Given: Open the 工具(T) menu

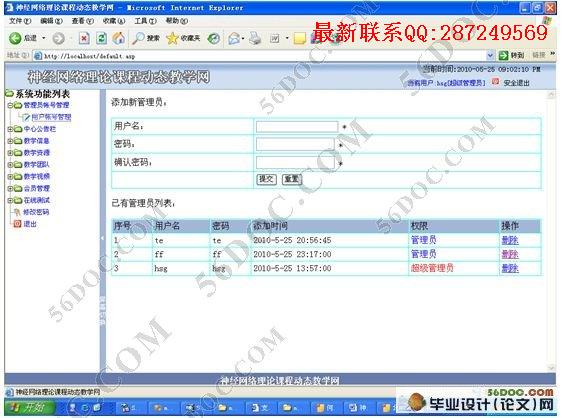Looking at the screenshot, I should tap(145, 21).
